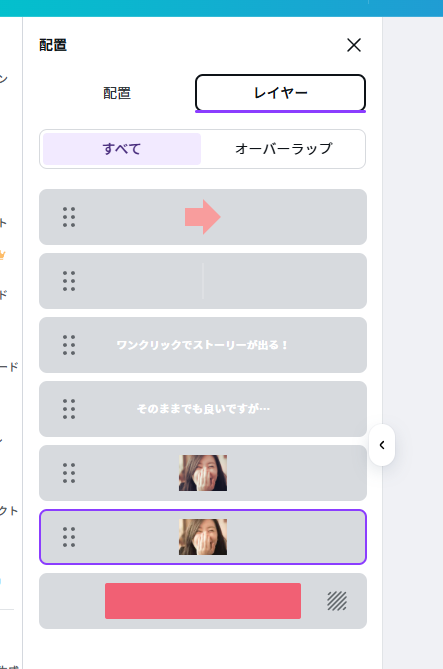Viewport: 443px width, 669px height.
Task: Select the pink background color layer
Action: 203,601
